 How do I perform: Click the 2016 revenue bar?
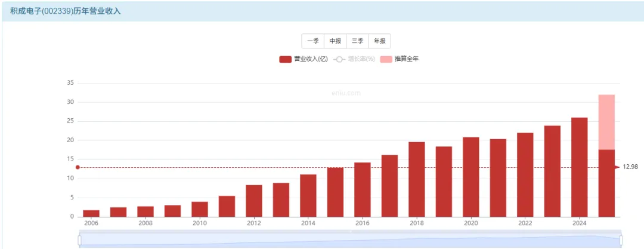[x=363, y=190]
